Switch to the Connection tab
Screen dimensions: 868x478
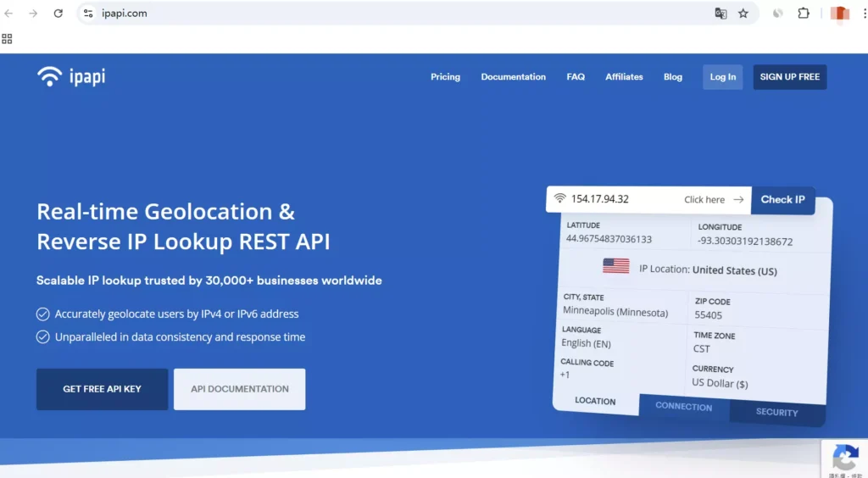[683, 407]
